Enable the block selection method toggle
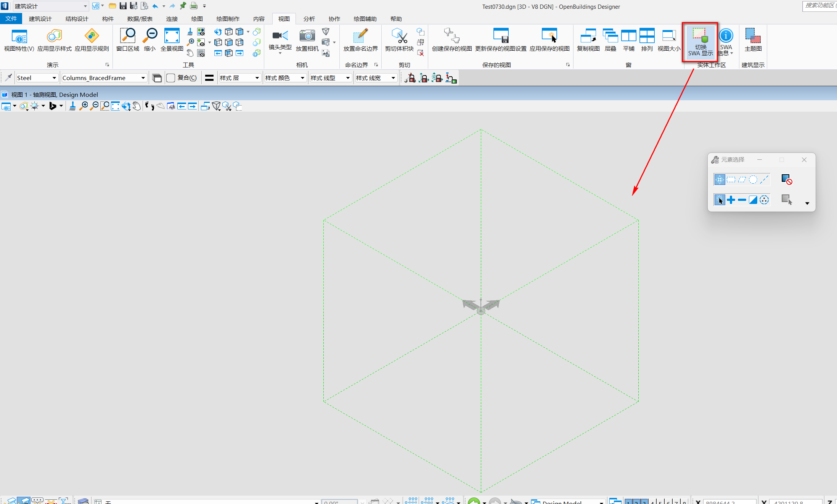Viewport: 837px width, 504px height. 731,180
